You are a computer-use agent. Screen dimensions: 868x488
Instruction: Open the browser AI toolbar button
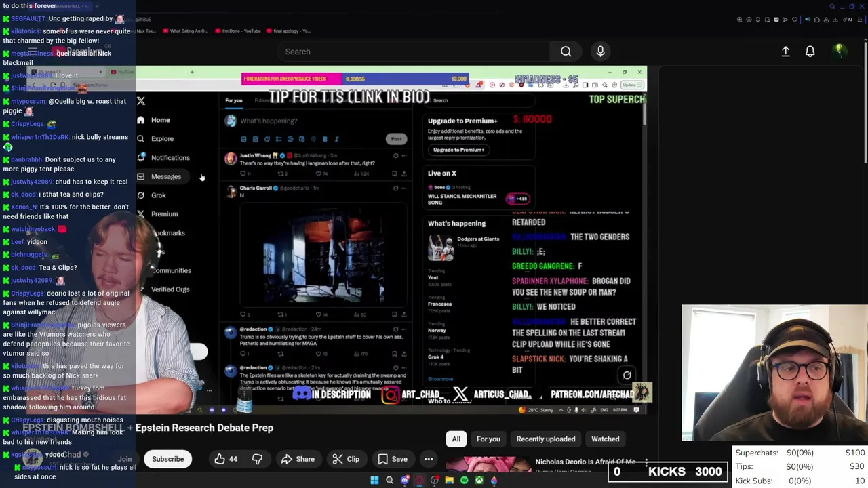point(848,20)
